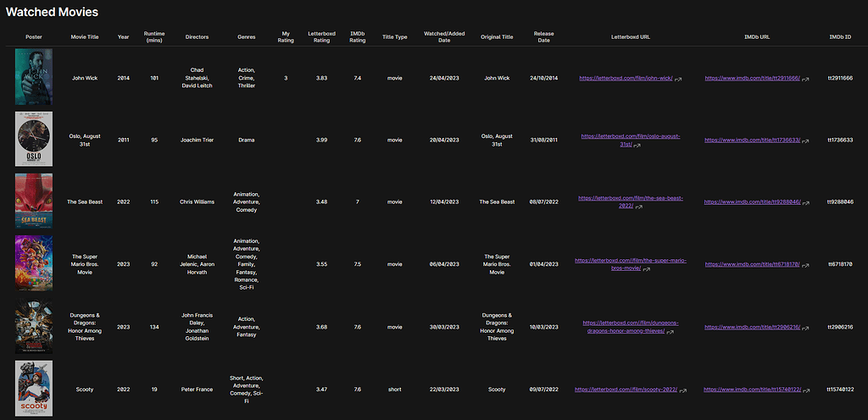This screenshot has height=420, width=868.
Task: Click the Watched/Added Date column header
Action: 444,37
